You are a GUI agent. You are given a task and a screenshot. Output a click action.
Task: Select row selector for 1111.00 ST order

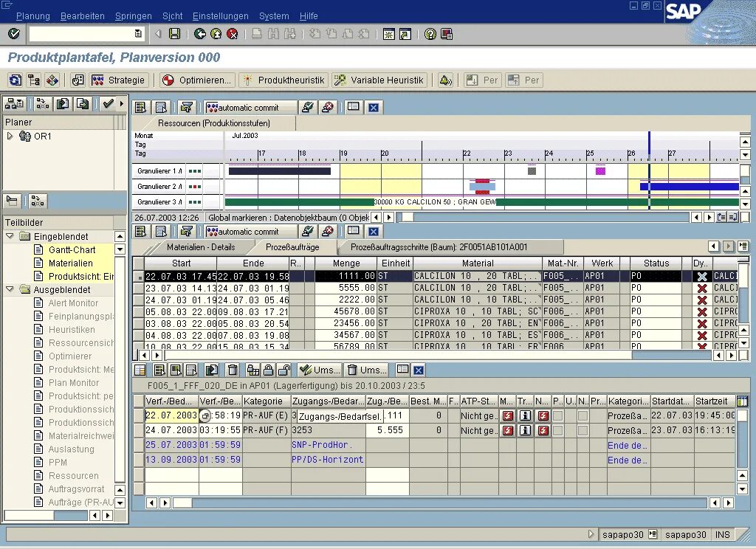(138, 276)
